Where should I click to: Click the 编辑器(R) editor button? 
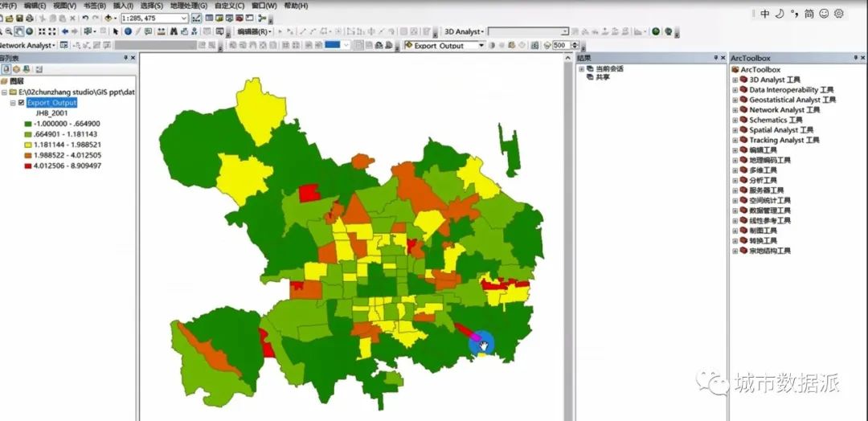pos(252,31)
